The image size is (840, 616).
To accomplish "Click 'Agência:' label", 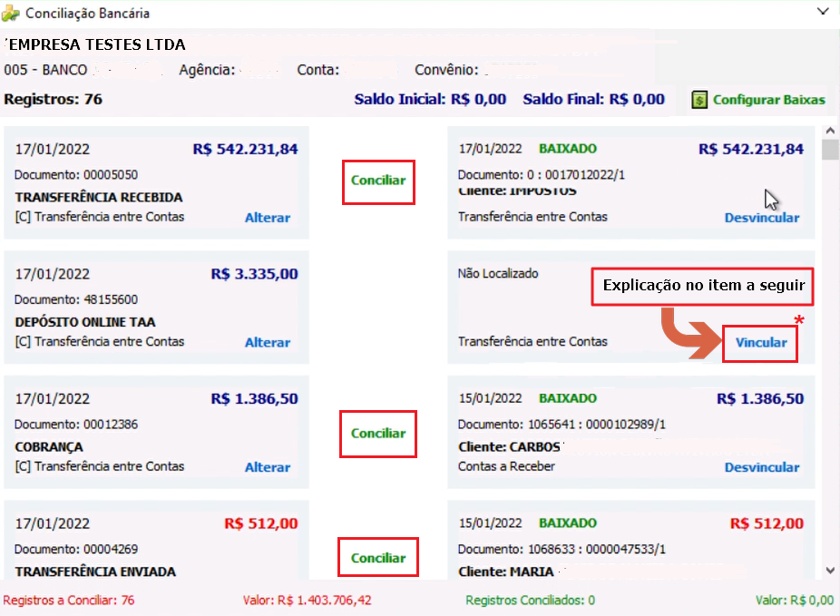I will (x=207, y=70).
